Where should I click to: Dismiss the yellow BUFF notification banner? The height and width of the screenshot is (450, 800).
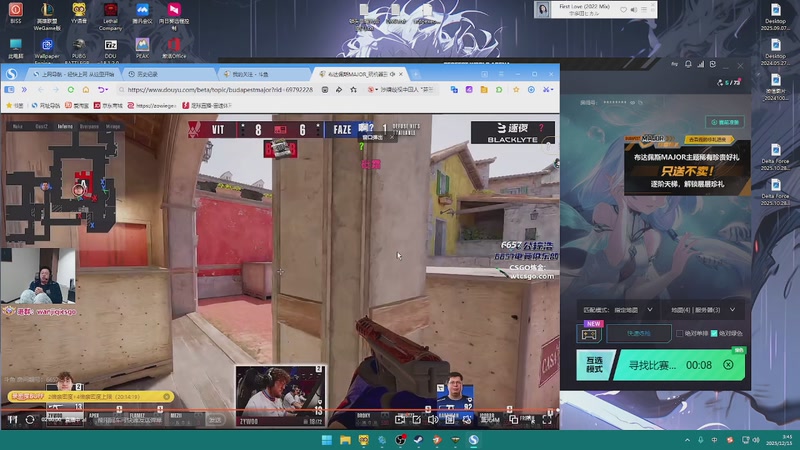pyautogui.click(x=166, y=396)
